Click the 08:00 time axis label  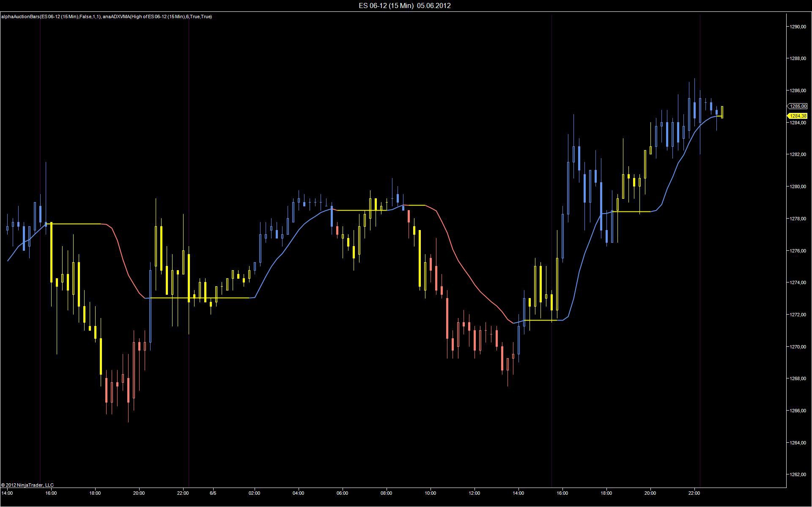click(x=387, y=493)
